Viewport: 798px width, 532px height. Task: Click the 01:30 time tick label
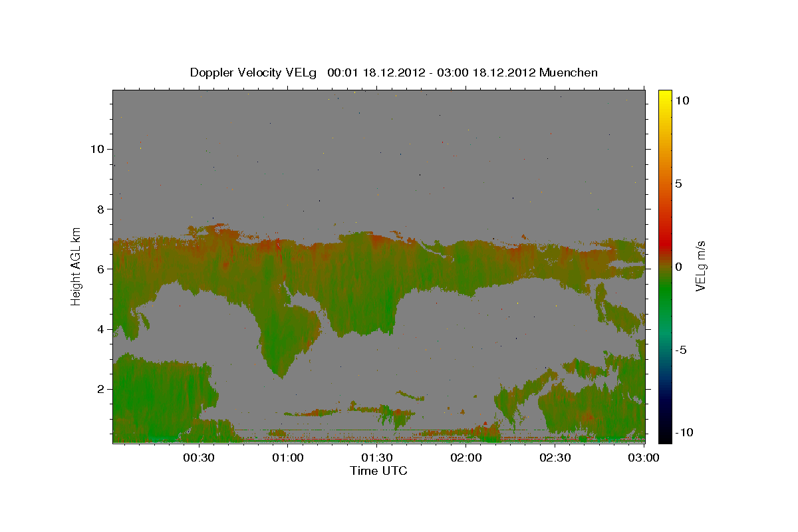tap(377, 458)
